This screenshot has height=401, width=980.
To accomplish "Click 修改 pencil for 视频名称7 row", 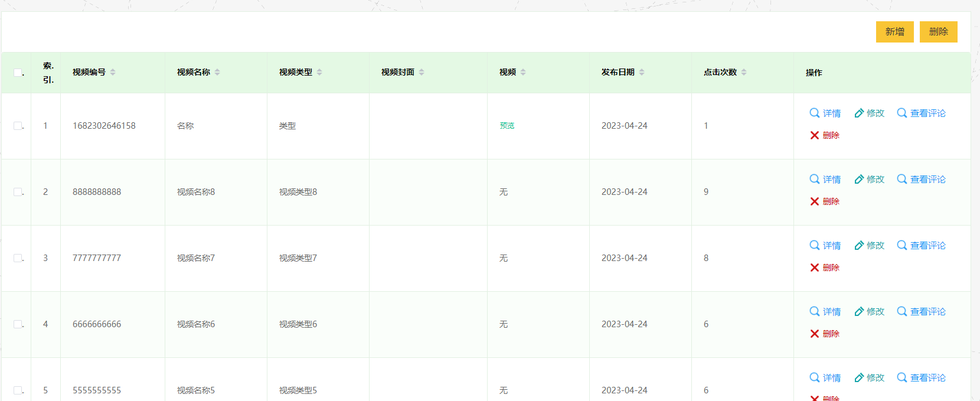I will click(870, 245).
